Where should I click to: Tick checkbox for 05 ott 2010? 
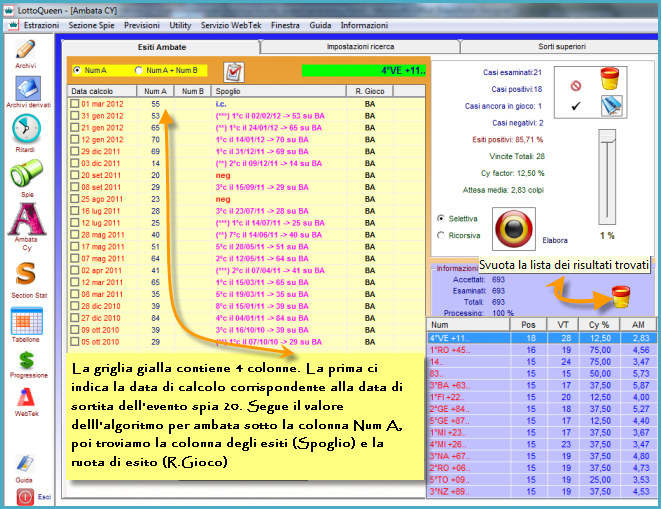point(75,341)
